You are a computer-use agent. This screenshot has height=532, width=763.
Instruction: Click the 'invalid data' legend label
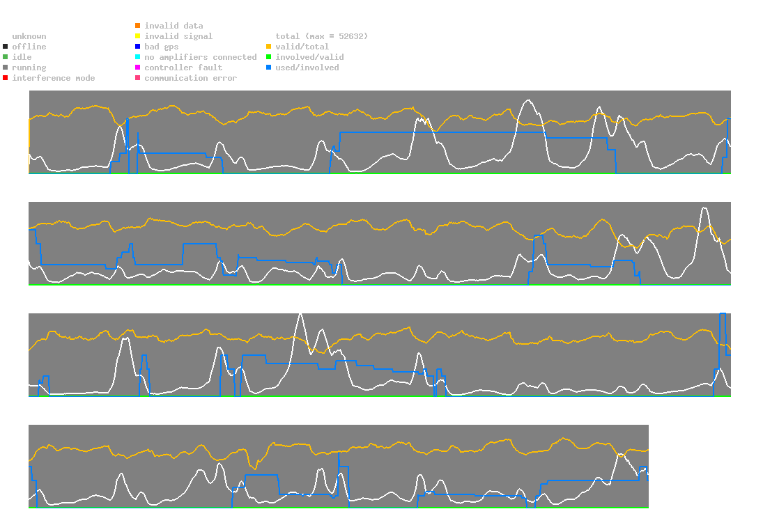174,26
